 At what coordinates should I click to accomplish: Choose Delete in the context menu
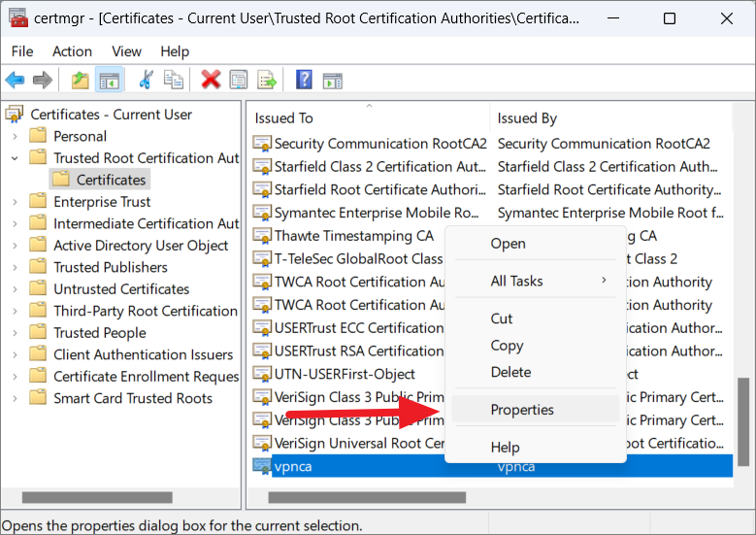pyautogui.click(x=535, y=372)
